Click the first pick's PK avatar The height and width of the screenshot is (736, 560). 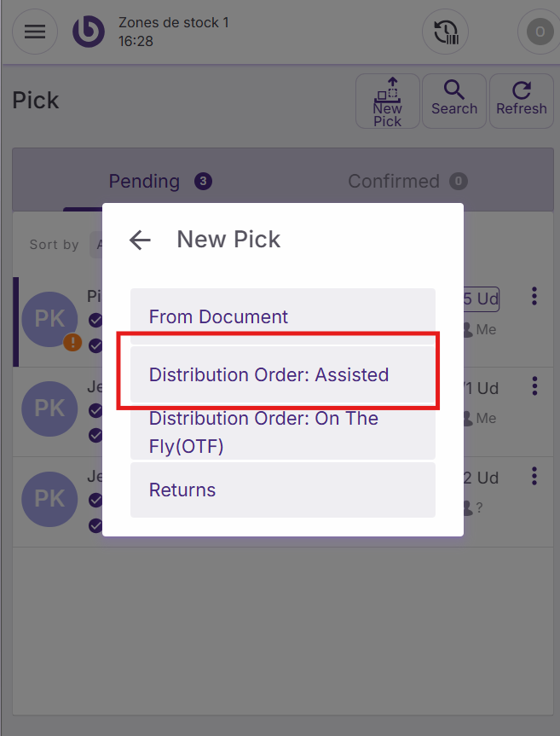[49, 318]
